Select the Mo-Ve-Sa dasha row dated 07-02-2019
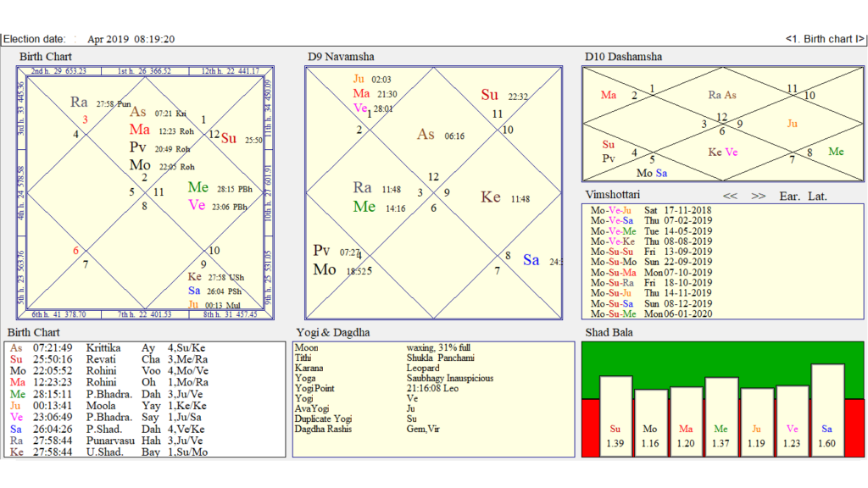The height and width of the screenshot is (488, 868). coord(651,221)
